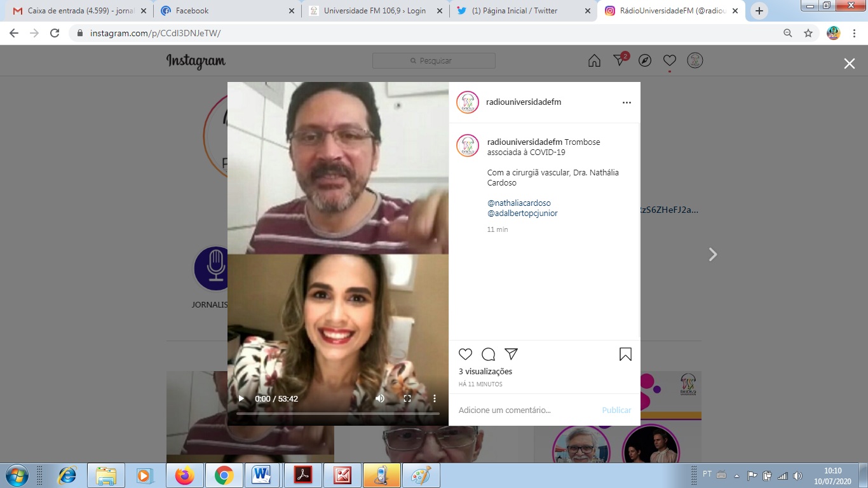
Task: Open the activity heart icon in the Instagram header
Action: pyautogui.click(x=669, y=60)
